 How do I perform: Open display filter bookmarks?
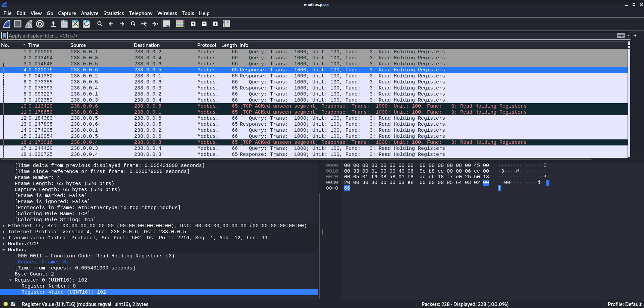4,36
